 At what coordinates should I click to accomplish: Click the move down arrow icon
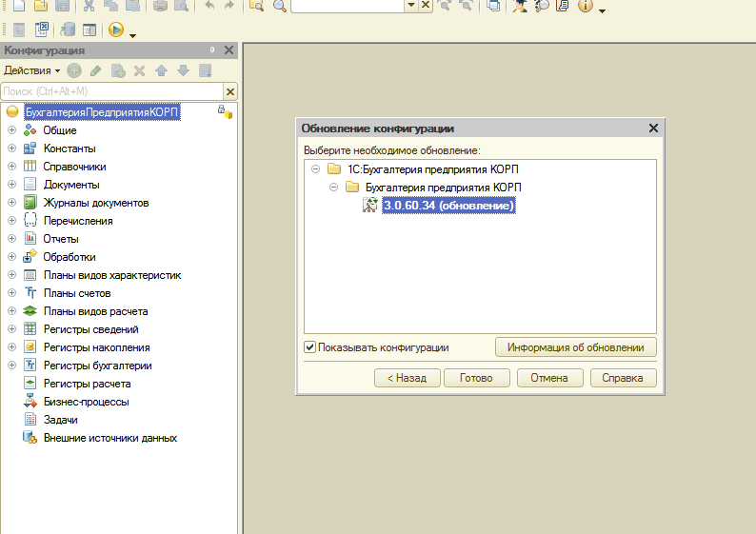tap(183, 70)
